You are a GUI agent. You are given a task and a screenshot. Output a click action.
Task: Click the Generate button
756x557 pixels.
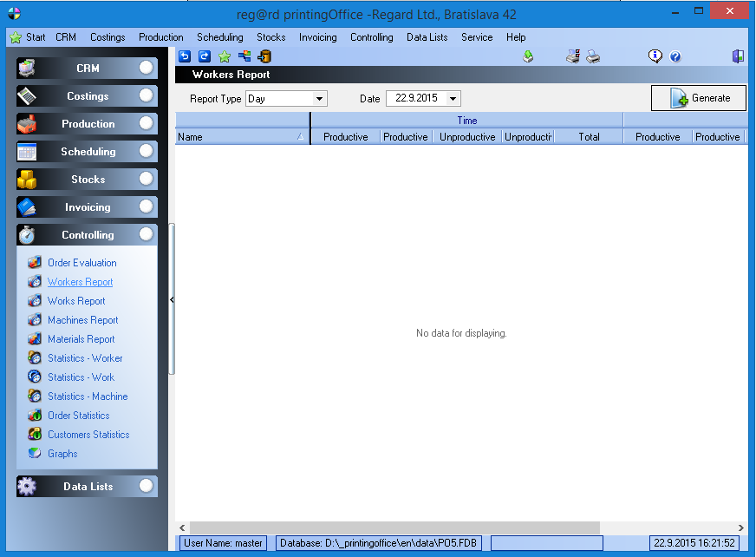click(x=699, y=98)
